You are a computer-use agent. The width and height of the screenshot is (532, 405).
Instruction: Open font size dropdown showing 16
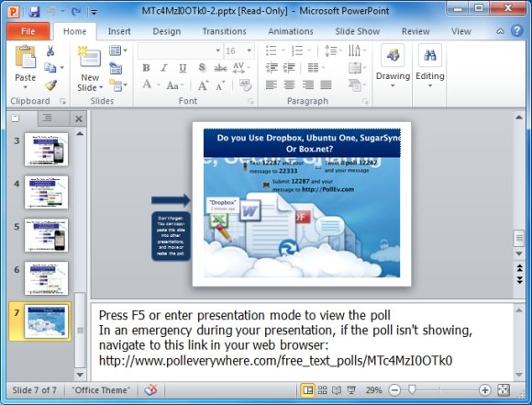[x=249, y=51]
